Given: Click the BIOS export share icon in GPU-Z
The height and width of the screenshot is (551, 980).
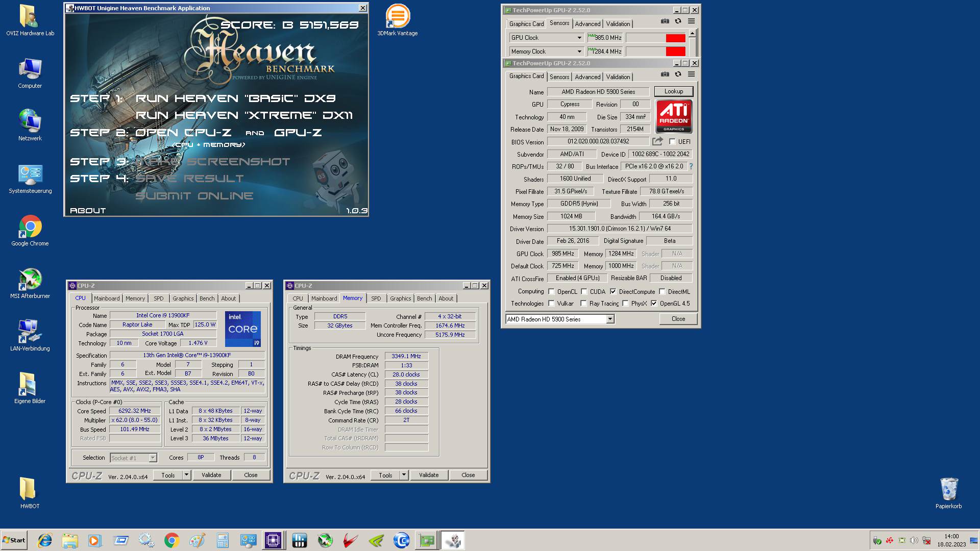Looking at the screenshot, I should click(658, 141).
